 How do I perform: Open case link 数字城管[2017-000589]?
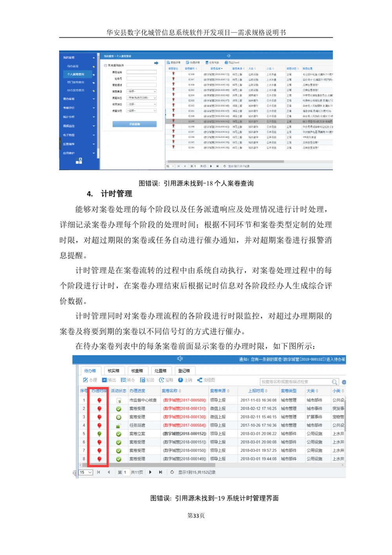point(185,399)
